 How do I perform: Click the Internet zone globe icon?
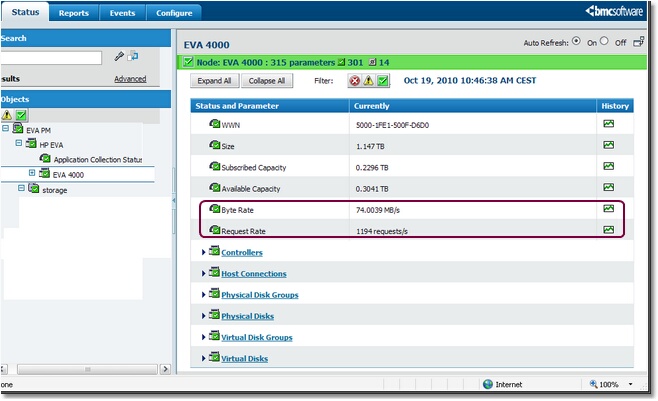[488, 384]
